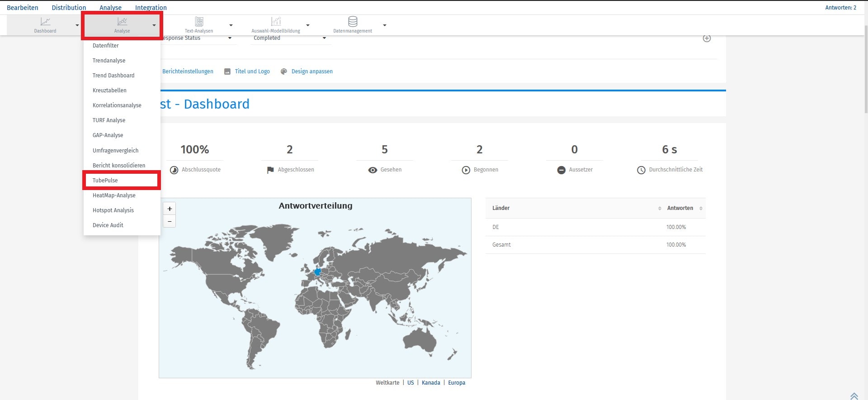Open the Text-Analysen toolbar icon
Viewport: 868px width, 400px height.
tap(199, 22)
